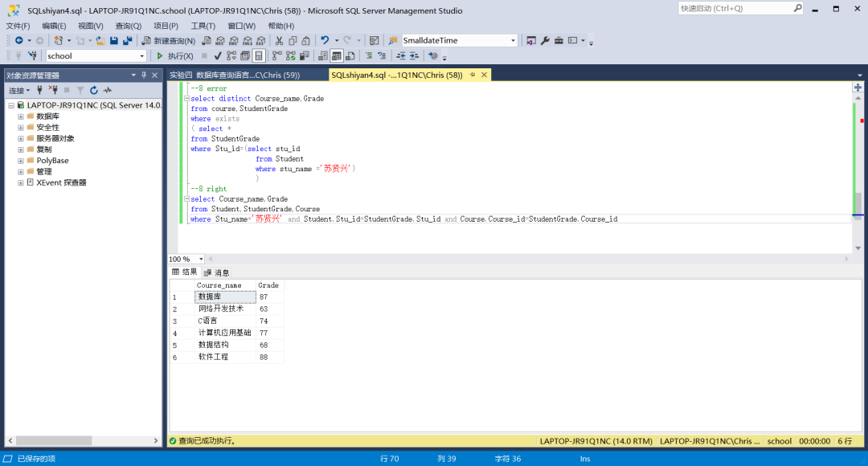The image size is (868, 466).
Task: Click the Course_name column header
Action: click(225, 285)
